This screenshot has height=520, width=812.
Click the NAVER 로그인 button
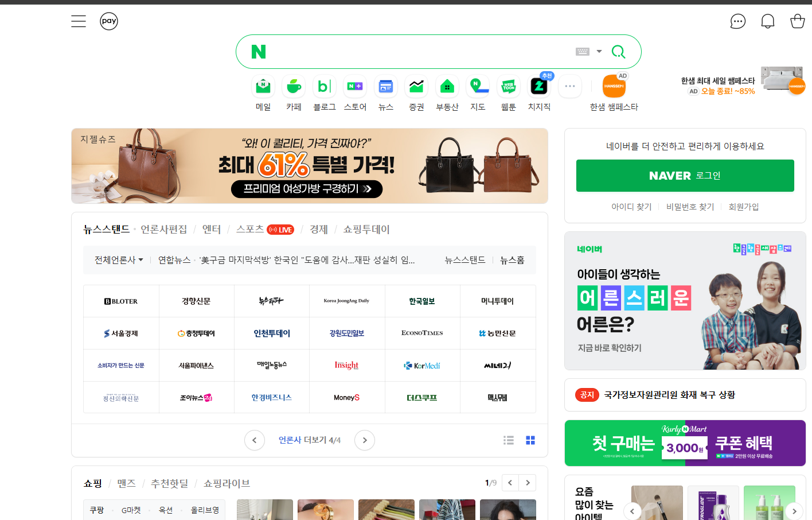tap(685, 176)
